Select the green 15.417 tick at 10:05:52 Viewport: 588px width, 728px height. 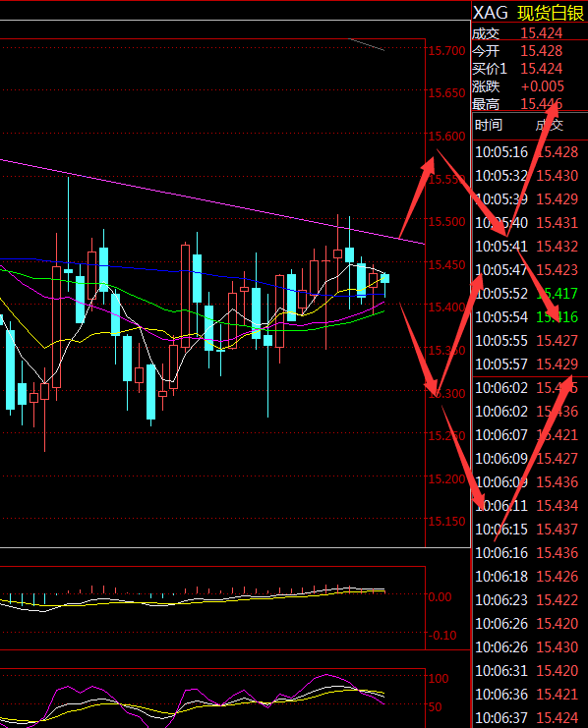(x=557, y=294)
